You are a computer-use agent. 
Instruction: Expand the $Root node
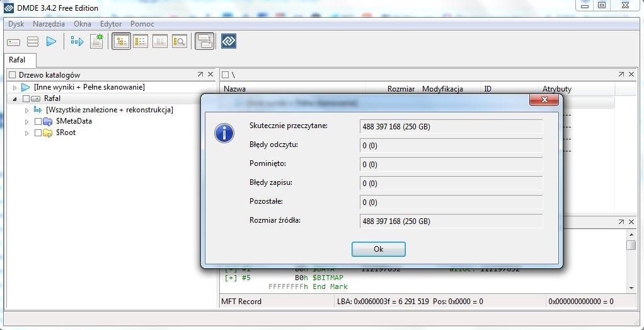(27, 133)
